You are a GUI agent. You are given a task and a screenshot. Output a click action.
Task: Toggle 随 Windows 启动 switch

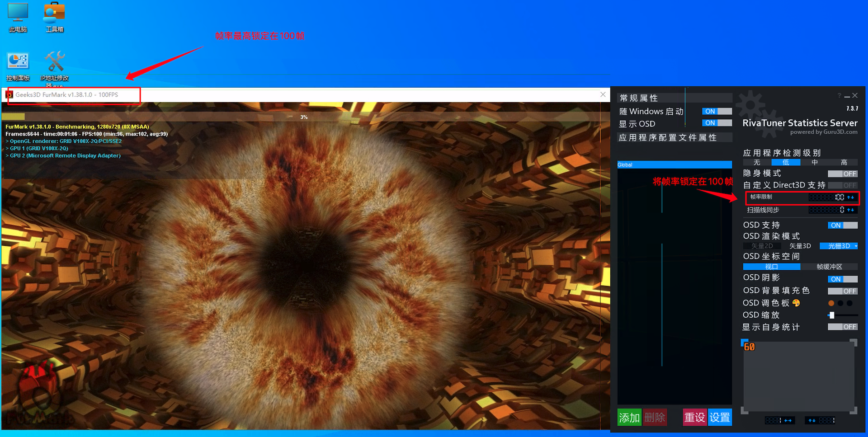point(717,111)
